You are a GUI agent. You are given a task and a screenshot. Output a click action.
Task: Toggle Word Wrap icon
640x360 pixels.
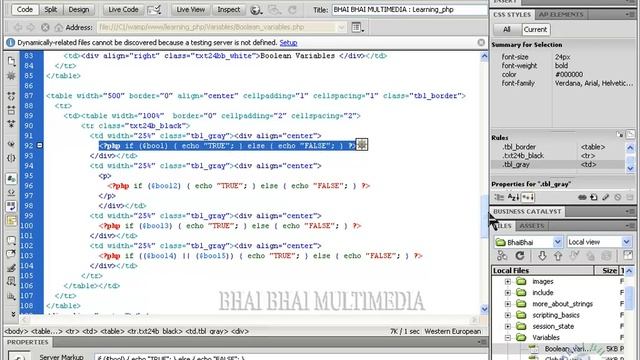point(11,206)
